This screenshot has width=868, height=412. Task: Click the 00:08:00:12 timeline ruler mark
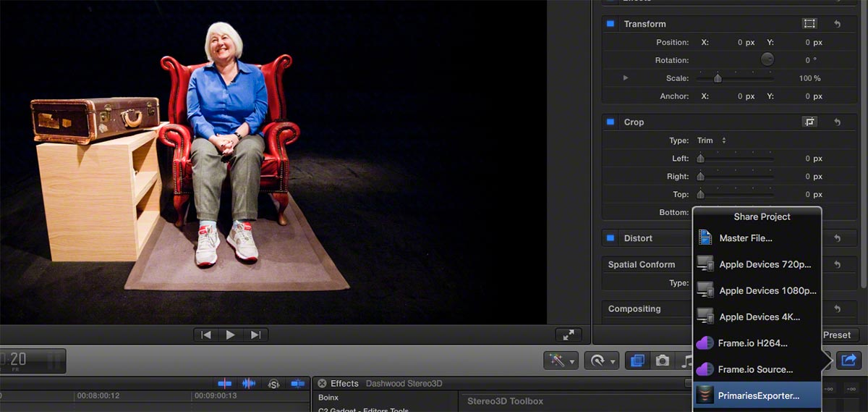98,396
